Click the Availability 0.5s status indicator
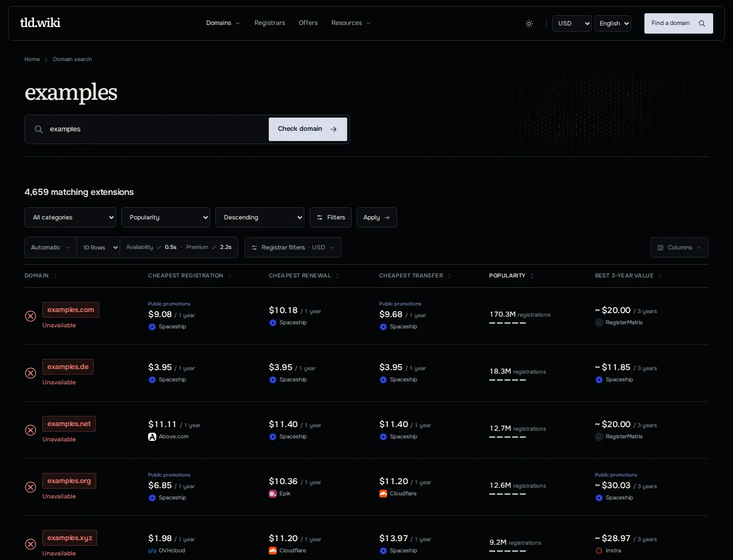The width and height of the screenshot is (733, 560). click(x=151, y=247)
